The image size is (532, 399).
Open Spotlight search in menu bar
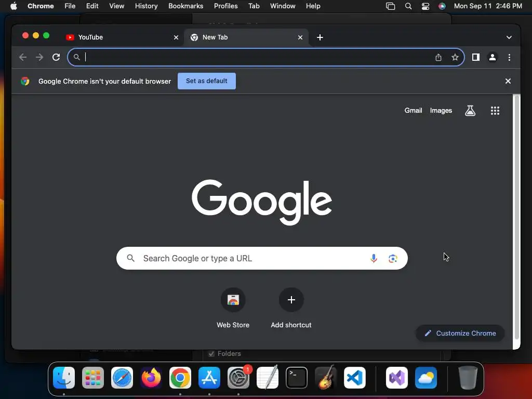pyautogui.click(x=408, y=6)
